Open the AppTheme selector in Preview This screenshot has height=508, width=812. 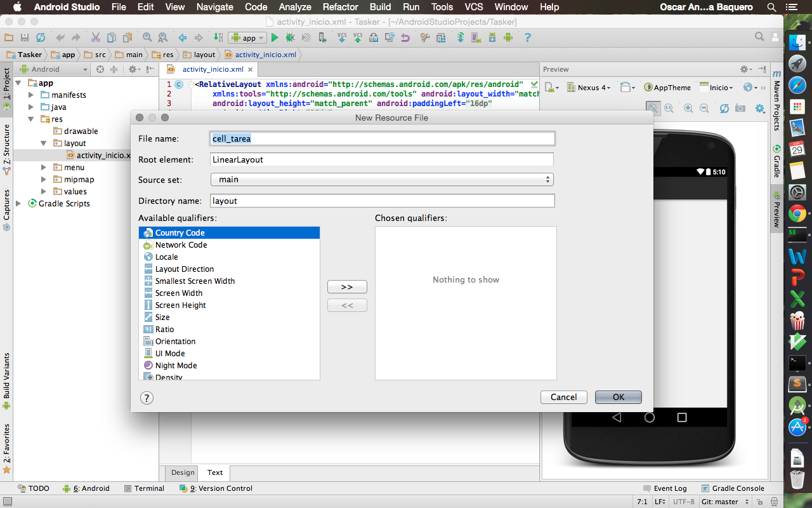point(667,88)
